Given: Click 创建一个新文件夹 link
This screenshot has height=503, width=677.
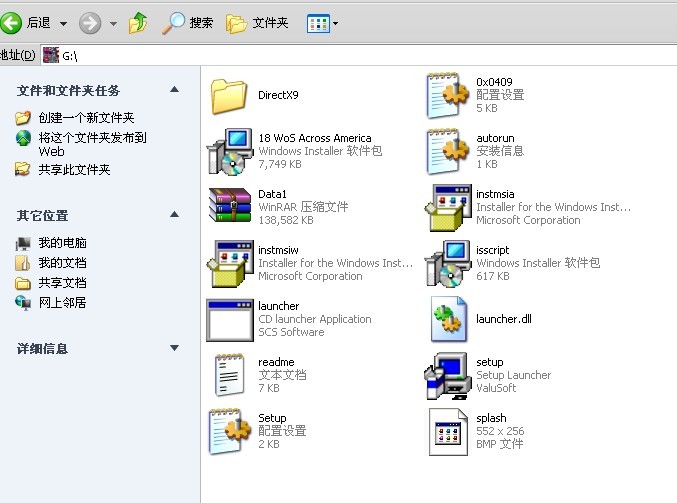Looking at the screenshot, I should coord(86,117).
